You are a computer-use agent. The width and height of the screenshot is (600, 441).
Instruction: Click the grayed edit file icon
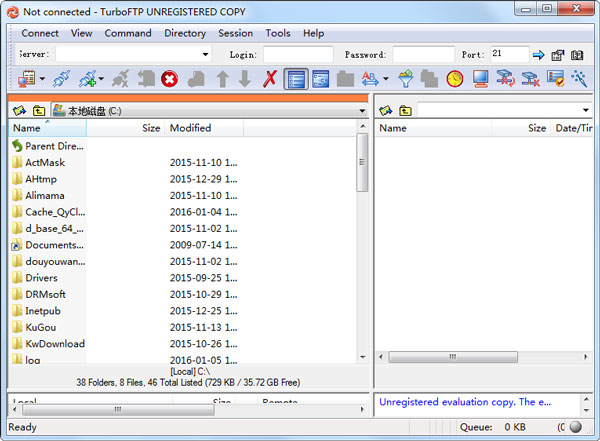(196, 79)
